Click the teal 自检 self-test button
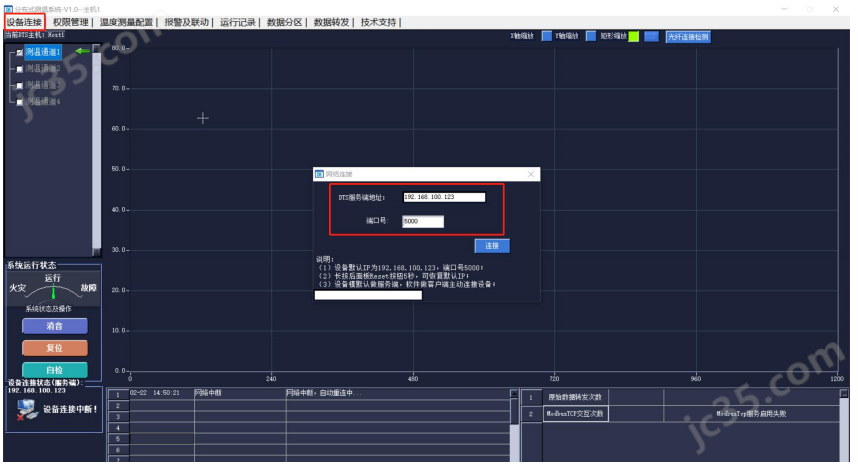The image size is (858, 467). click(55, 370)
